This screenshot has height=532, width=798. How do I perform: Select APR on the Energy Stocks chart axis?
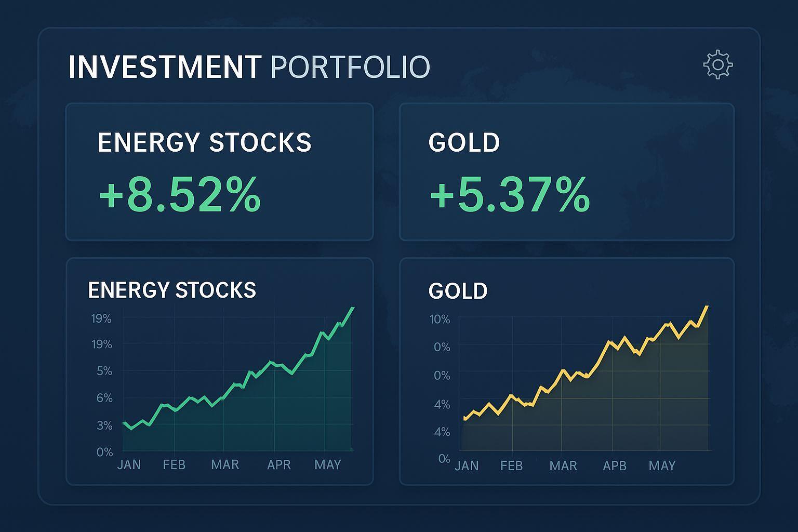click(x=279, y=464)
